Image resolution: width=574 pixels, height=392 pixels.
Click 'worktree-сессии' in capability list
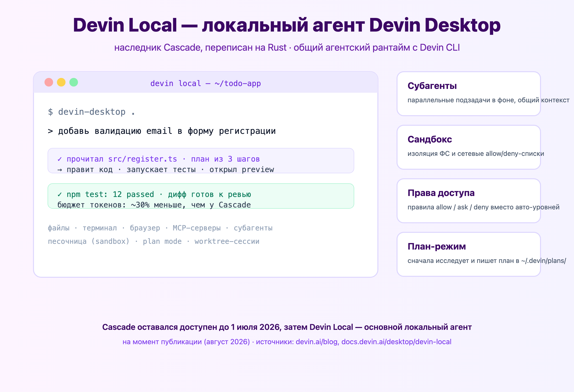(x=227, y=241)
